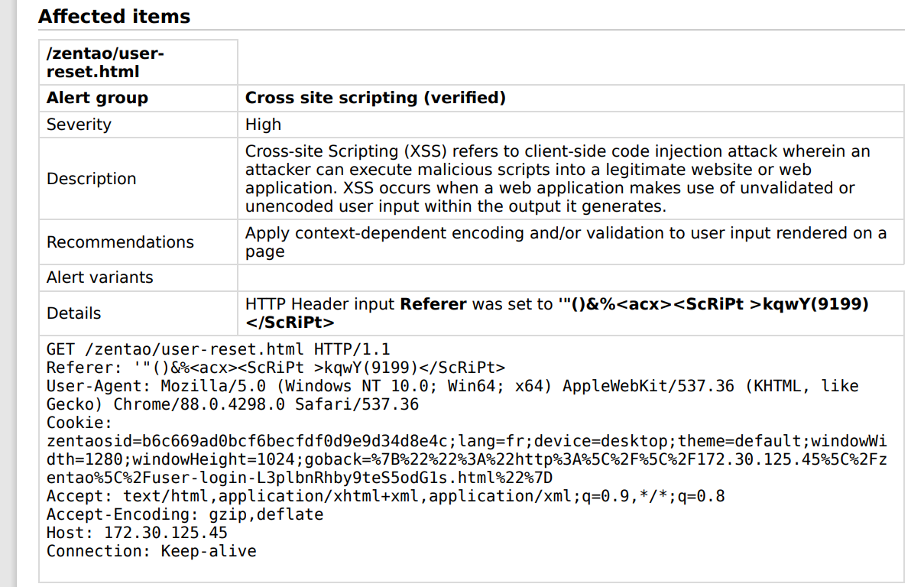Select the "Alert variants" row label
Image resolution: width=924 pixels, height=587 pixels.
point(99,277)
